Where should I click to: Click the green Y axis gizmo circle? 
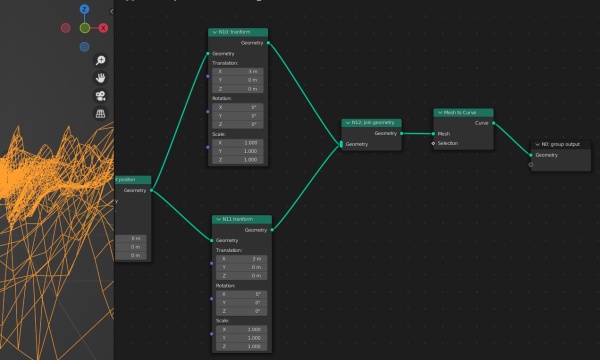85,28
